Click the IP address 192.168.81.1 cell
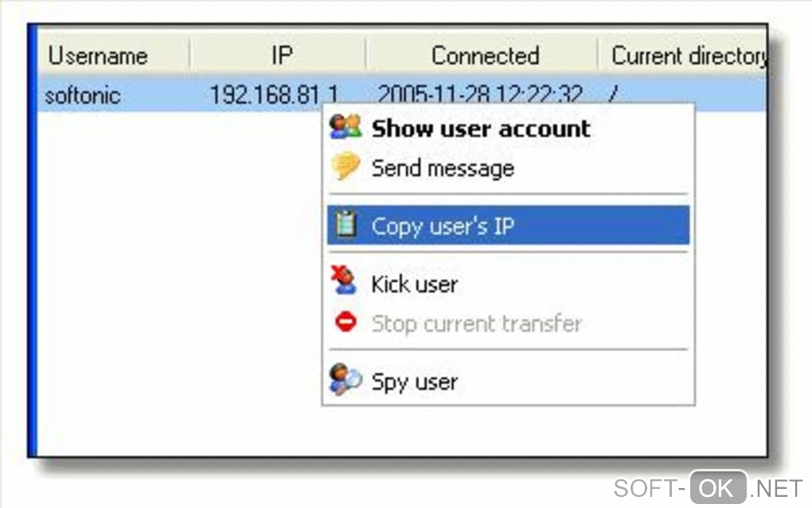 point(274,94)
